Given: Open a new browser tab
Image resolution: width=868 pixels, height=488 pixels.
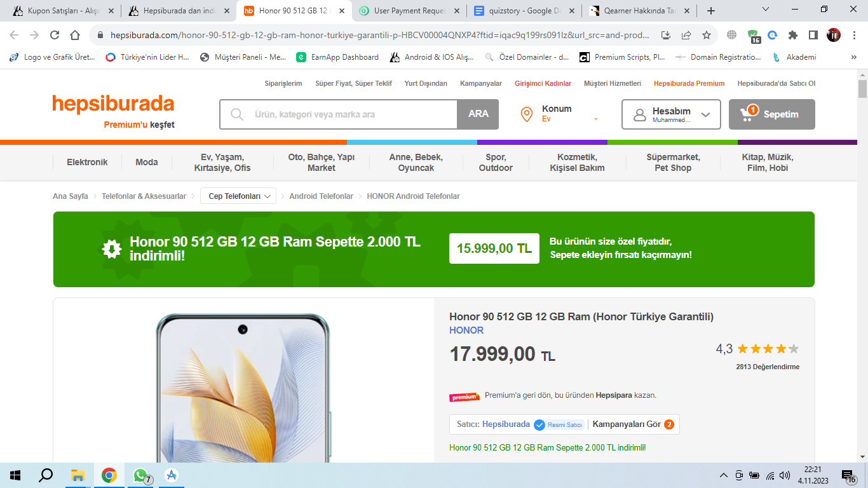Looking at the screenshot, I should pyautogui.click(x=711, y=11).
